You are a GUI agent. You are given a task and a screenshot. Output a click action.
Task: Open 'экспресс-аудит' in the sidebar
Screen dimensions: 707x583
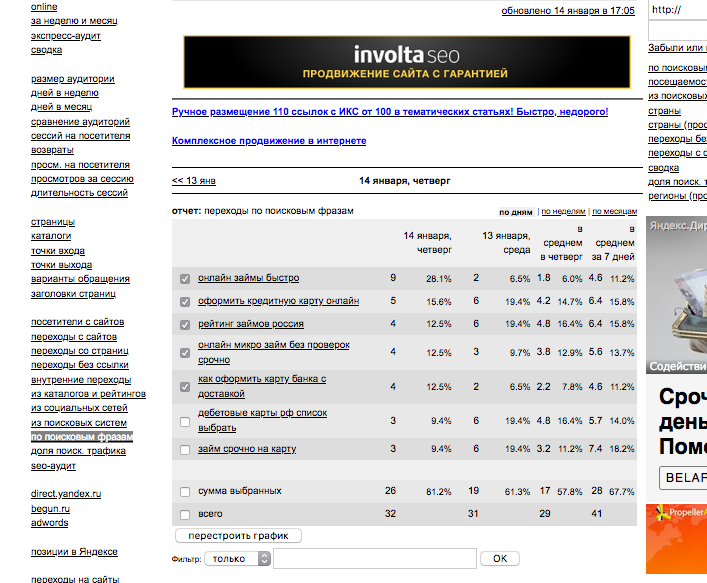[x=65, y=36]
